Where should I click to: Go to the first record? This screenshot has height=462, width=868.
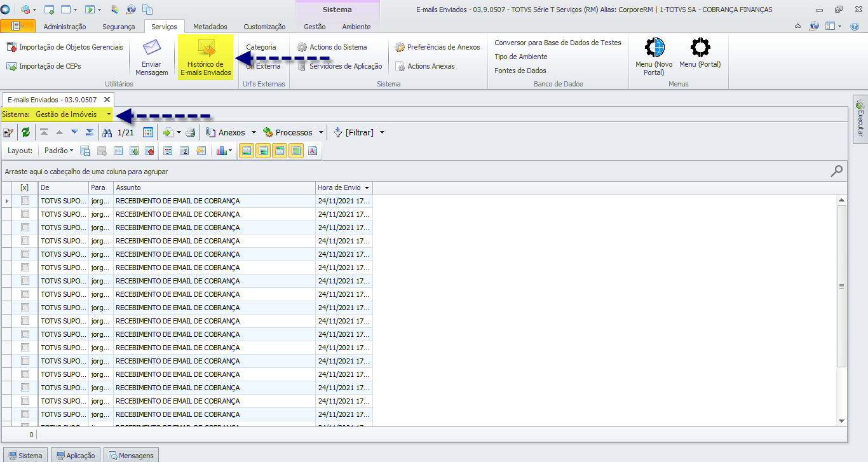pos(44,132)
